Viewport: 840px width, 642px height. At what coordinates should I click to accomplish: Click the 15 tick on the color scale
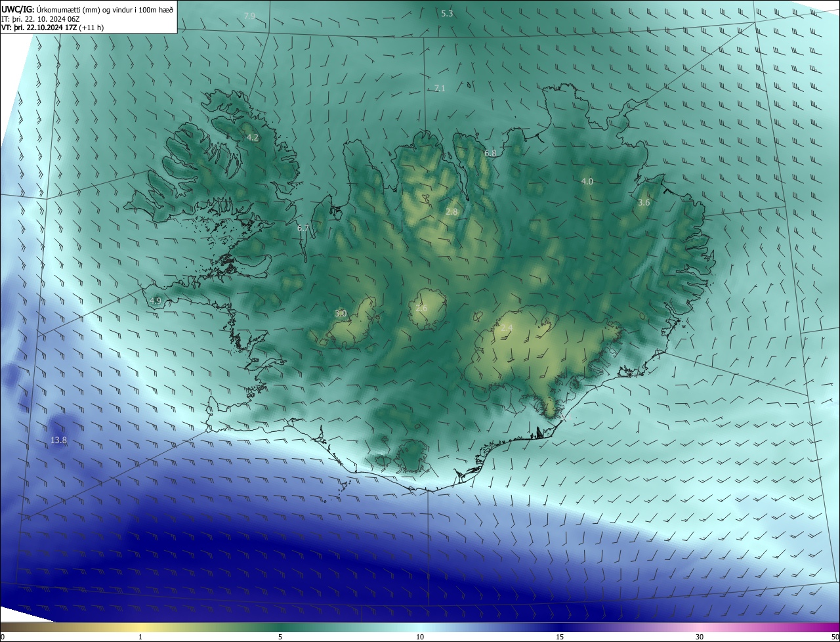(x=560, y=637)
